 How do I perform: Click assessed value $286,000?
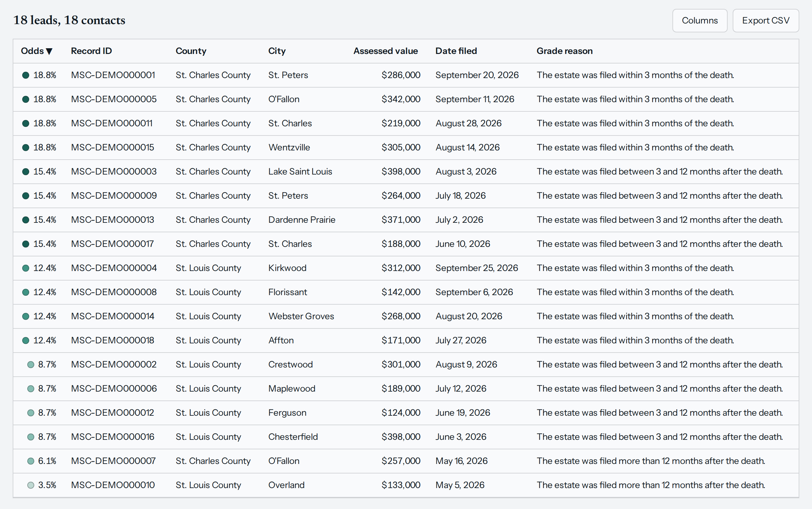click(401, 75)
